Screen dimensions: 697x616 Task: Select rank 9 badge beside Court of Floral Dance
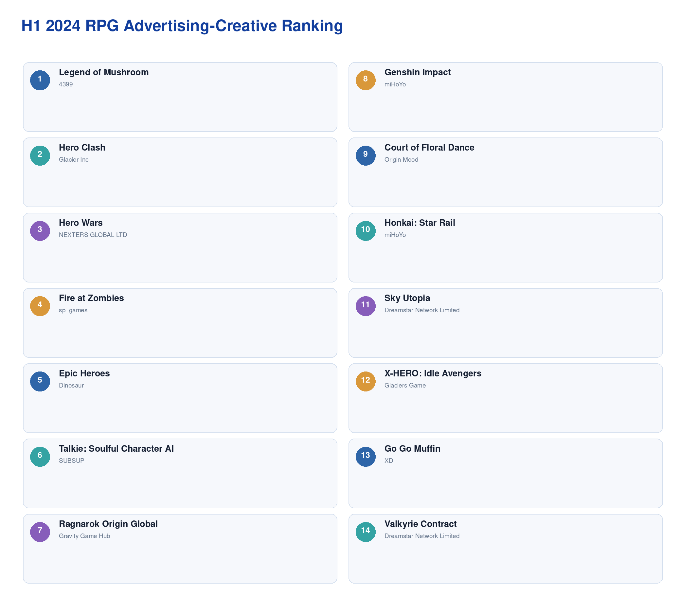[x=366, y=156]
